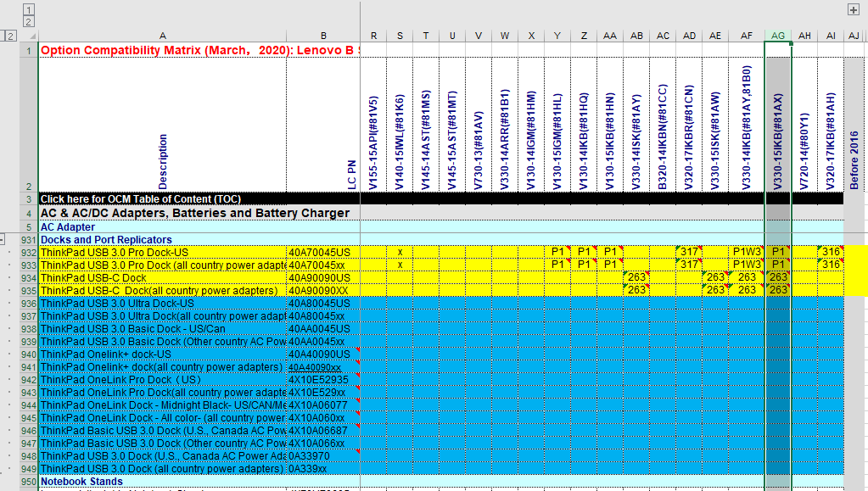Click the V140-15IWL(#81K6) column heading cell
This screenshot has width=868, height=491.
[400, 125]
